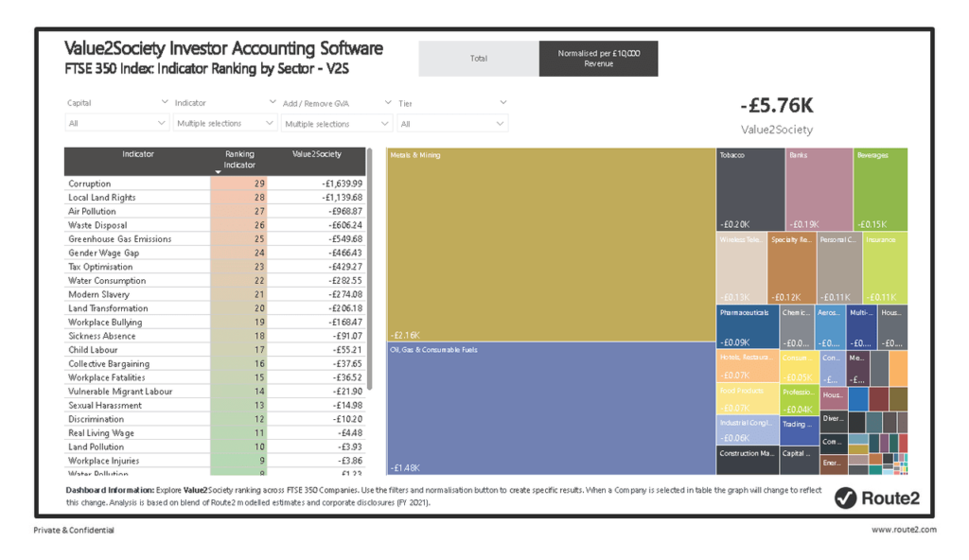Screen dimensions: 969x560
Task: Collapse the Tier slicer header chevron
Action: 503,102
